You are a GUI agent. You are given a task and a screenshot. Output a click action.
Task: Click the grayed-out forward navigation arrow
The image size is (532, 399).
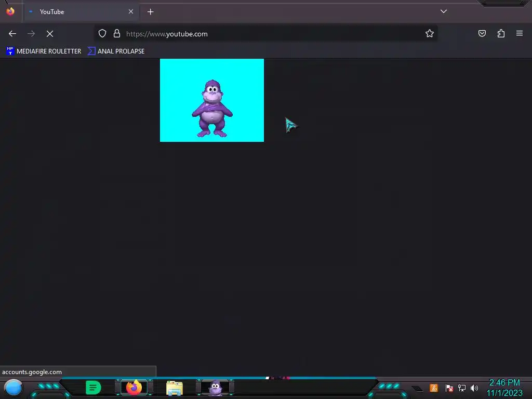[x=31, y=34]
